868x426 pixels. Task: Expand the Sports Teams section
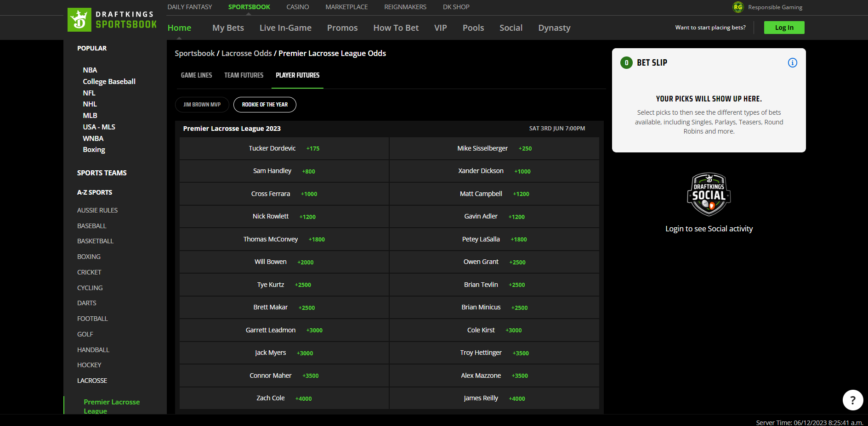[x=102, y=173]
